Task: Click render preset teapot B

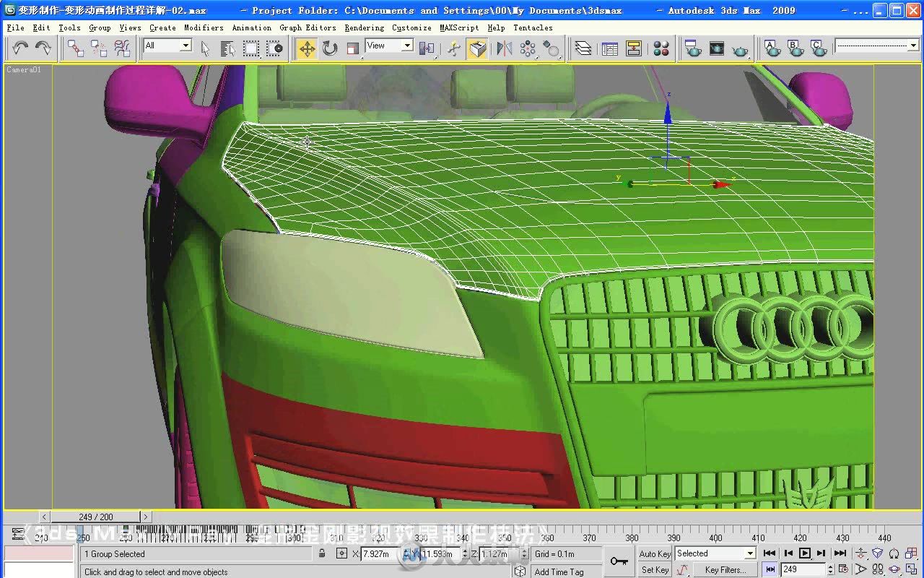Action: click(796, 48)
